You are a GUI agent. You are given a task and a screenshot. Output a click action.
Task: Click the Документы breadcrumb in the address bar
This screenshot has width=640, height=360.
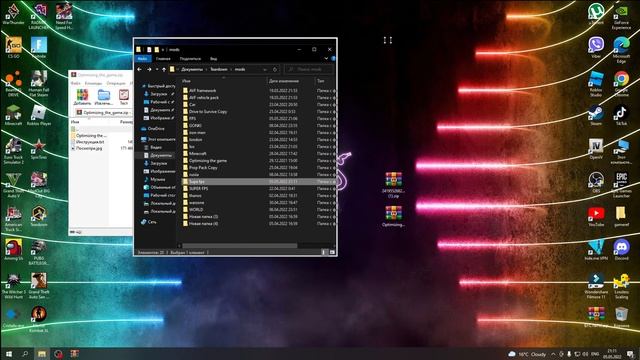click(x=191, y=69)
